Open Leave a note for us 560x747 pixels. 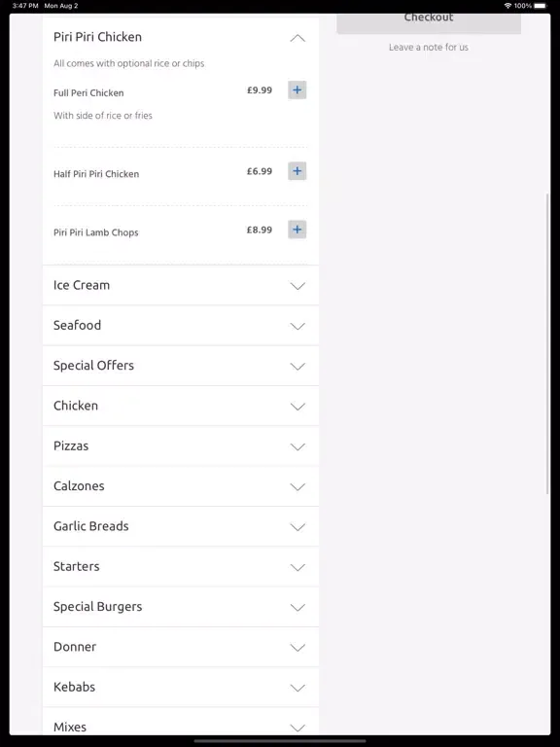point(429,47)
